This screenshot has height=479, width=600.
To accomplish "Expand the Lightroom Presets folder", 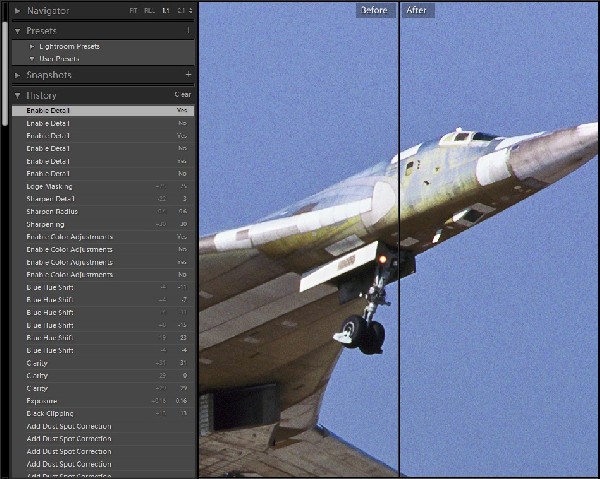I will (32, 47).
